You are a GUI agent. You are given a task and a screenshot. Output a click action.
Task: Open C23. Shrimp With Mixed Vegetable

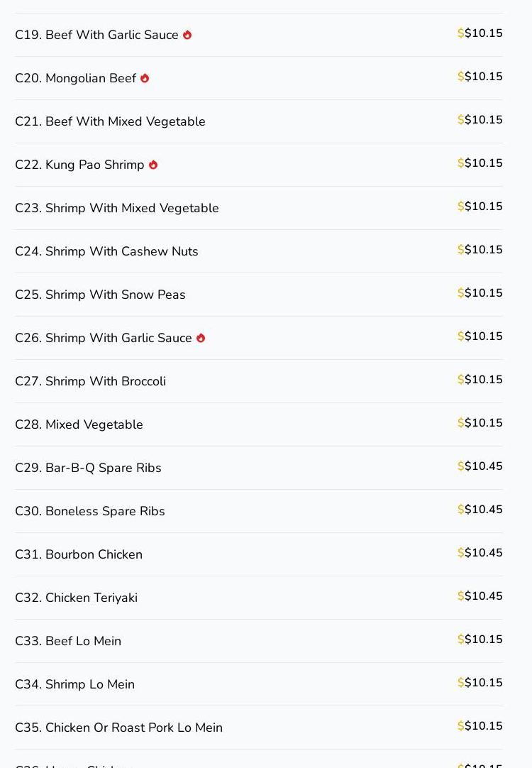coord(117,208)
